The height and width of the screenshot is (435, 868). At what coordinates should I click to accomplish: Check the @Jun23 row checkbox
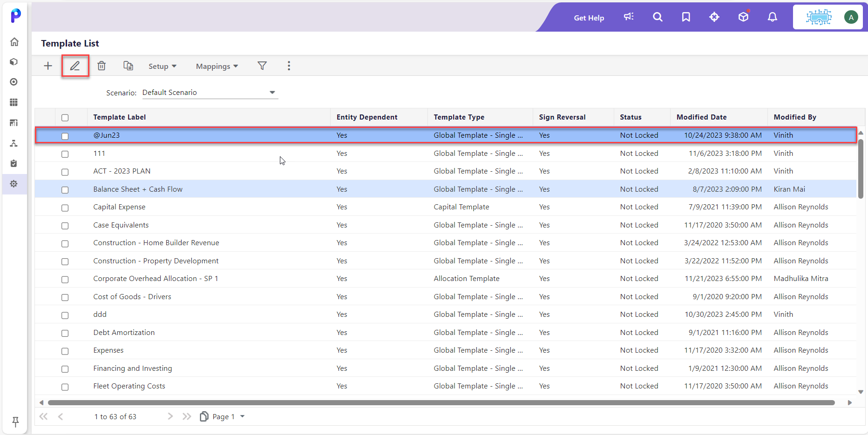[65, 136]
